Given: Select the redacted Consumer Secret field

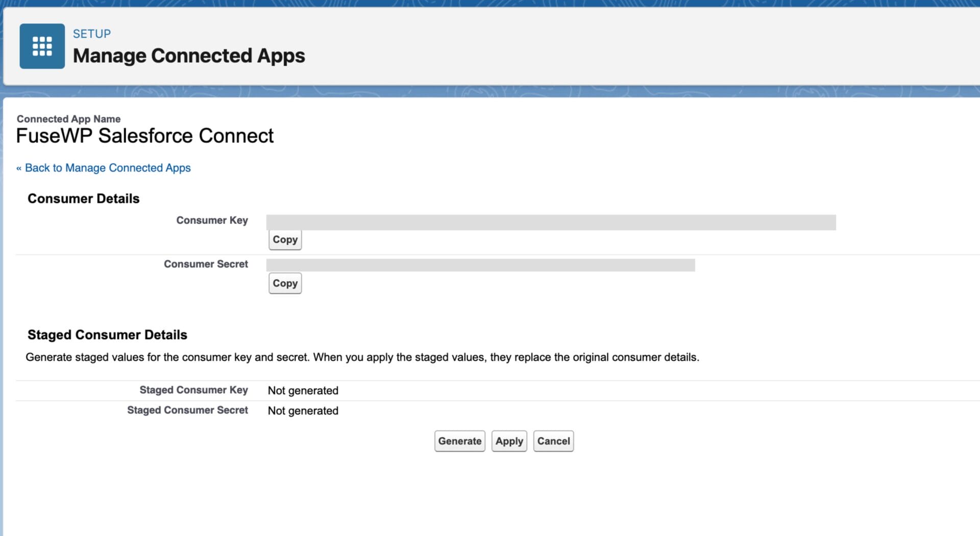Looking at the screenshot, I should click(x=480, y=265).
